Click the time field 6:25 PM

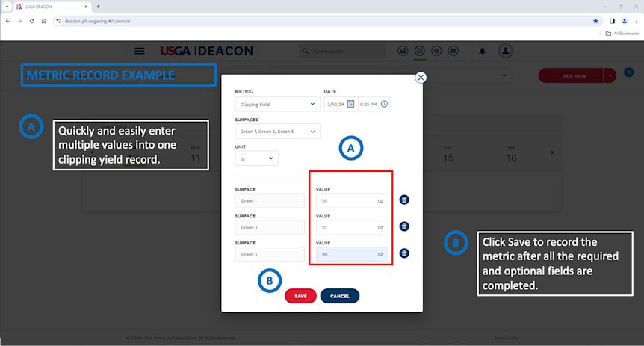[x=374, y=104]
